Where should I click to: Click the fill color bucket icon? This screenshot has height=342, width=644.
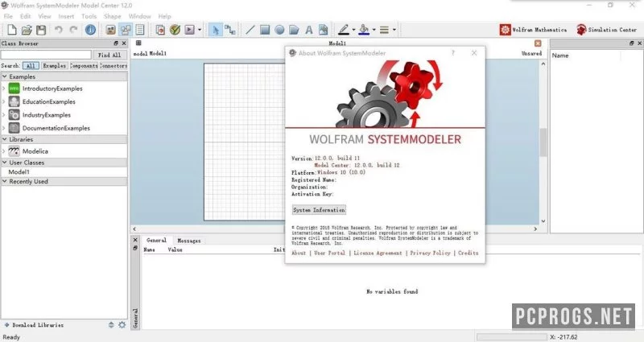tap(364, 30)
